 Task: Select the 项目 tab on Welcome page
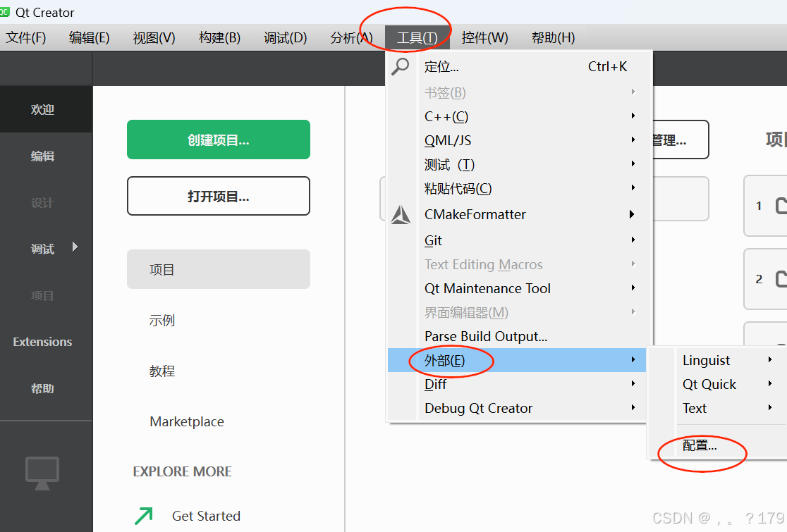[x=219, y=269]
